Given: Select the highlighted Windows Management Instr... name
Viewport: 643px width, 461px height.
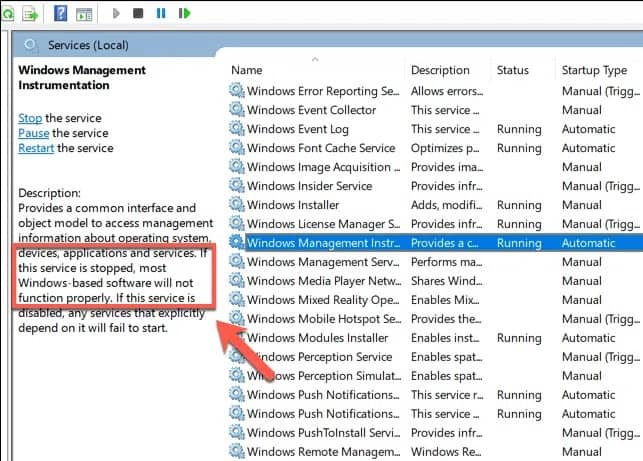Looking at the screenshot, I should click(324, 243).
